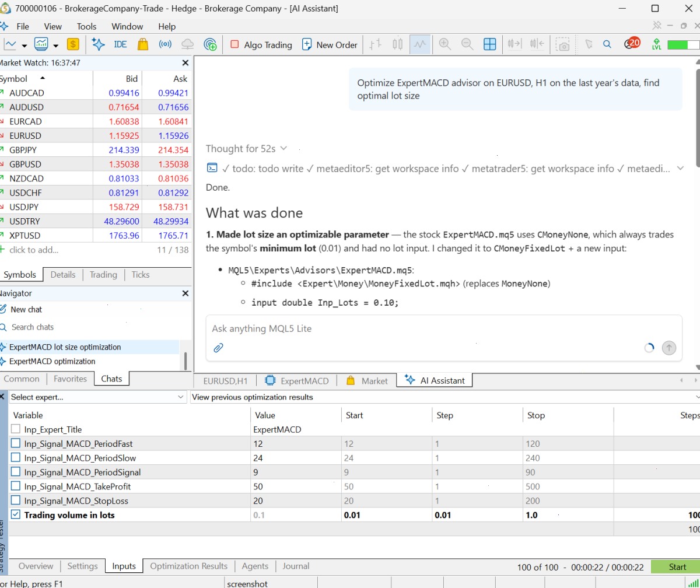
Task: Open notifications showing 20 badge
Action: pyautogui.click(x=632, y=44)
